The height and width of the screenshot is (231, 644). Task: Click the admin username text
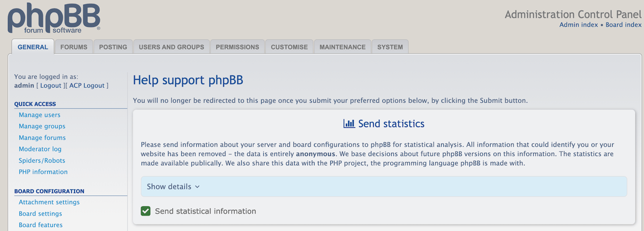coord(24,85)
